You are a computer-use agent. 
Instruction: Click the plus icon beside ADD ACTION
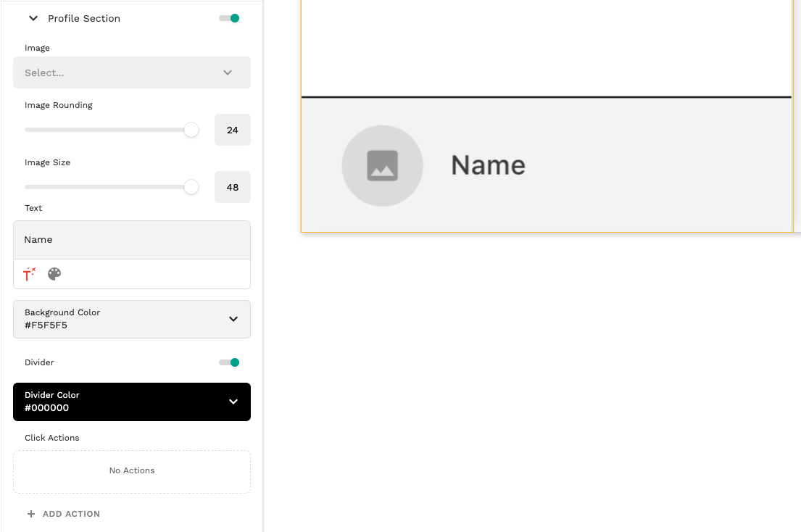[30, 514]
